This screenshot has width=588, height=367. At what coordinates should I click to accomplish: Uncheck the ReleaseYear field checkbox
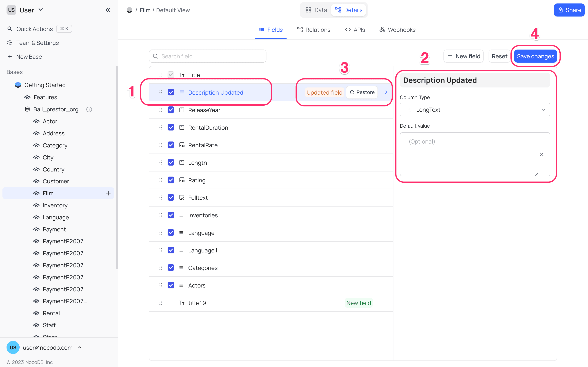[x=171, y=110]
